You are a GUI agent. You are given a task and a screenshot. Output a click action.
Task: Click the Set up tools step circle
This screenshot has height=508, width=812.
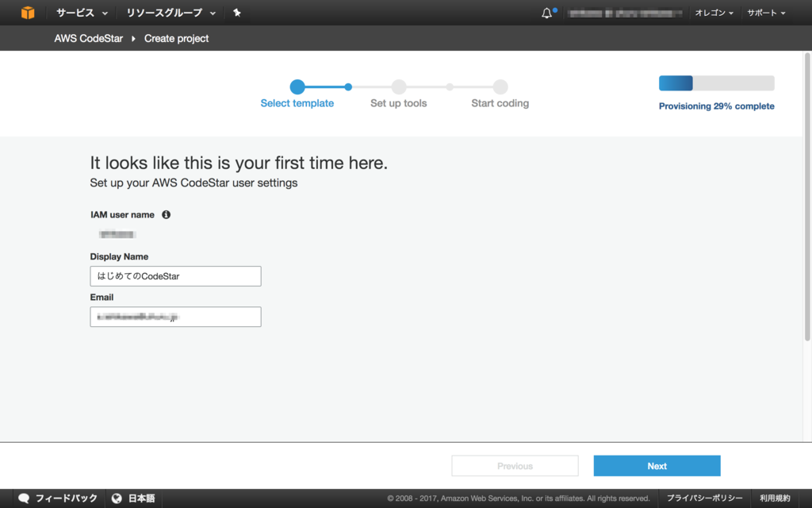click(399, 87)
